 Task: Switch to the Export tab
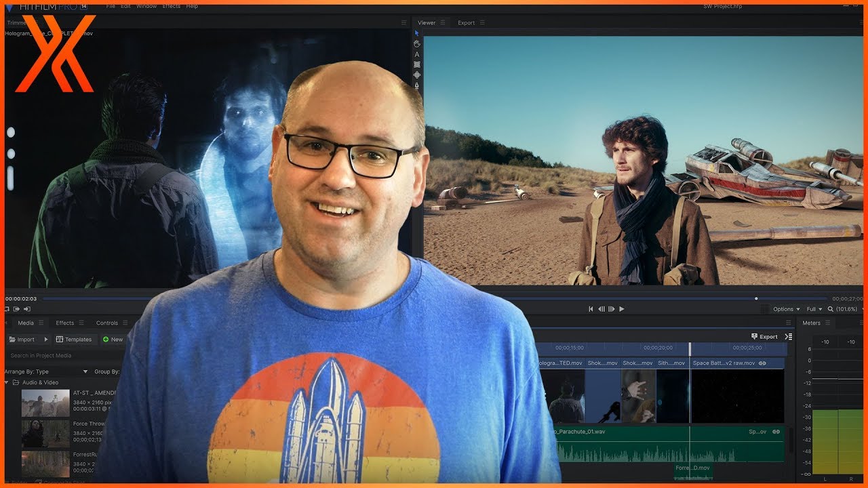click(x=466, y=22)
